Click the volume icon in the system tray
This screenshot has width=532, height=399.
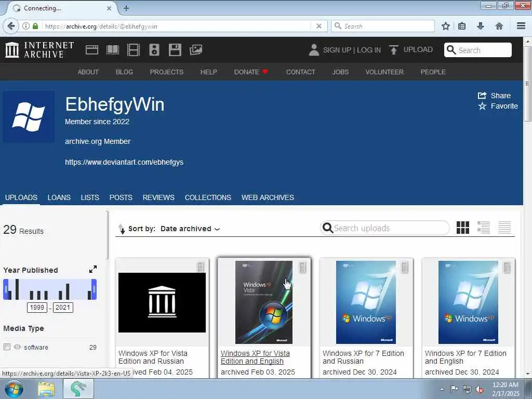click(x=480, y=390)
